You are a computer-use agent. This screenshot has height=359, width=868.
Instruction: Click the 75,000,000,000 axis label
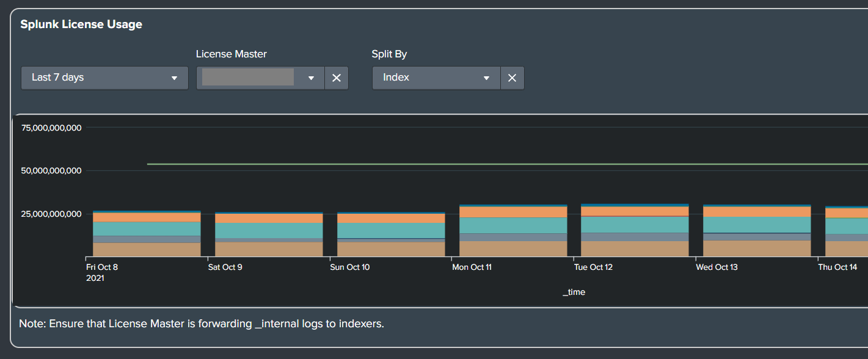(51, 128)
